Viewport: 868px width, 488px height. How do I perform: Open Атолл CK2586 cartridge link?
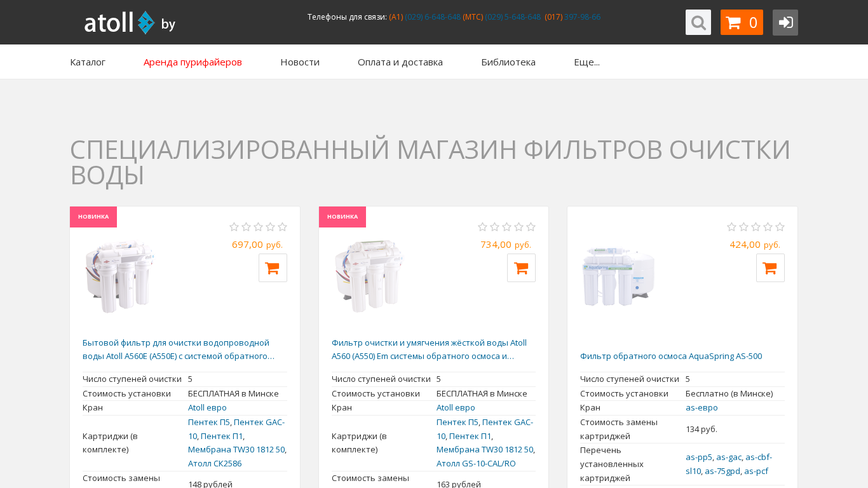[x=215, y=464]
